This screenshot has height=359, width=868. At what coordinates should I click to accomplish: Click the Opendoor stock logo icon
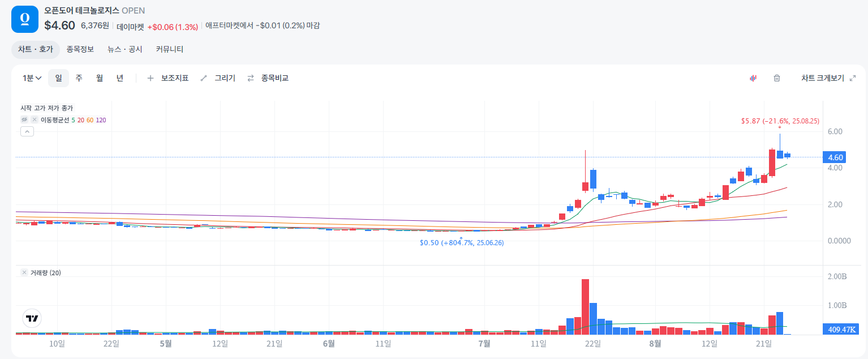(25, 19)
